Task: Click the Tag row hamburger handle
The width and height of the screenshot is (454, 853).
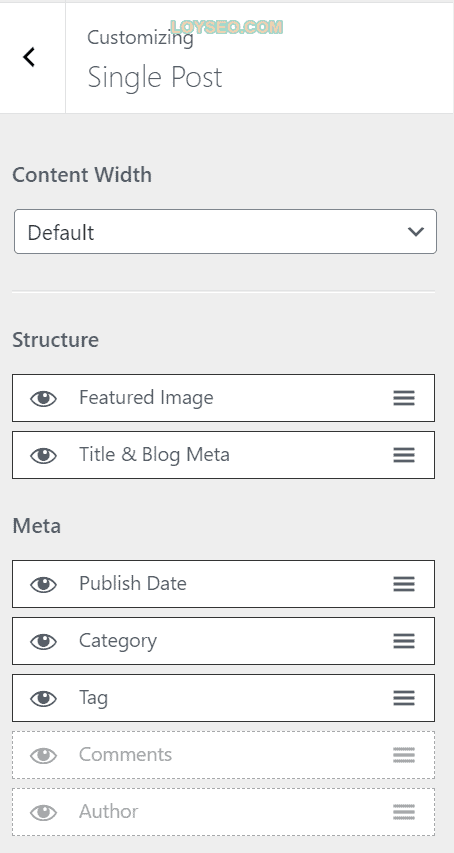Action: coord(404,698)
